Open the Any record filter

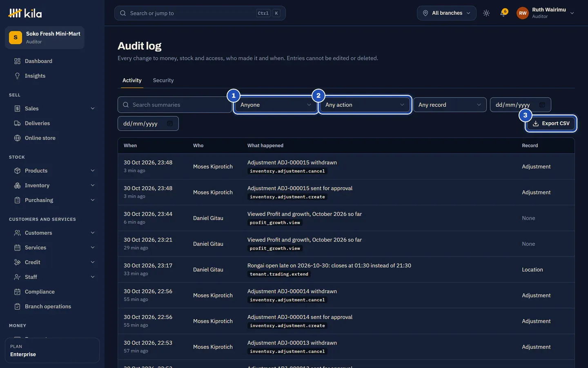(x=450, y=105)
